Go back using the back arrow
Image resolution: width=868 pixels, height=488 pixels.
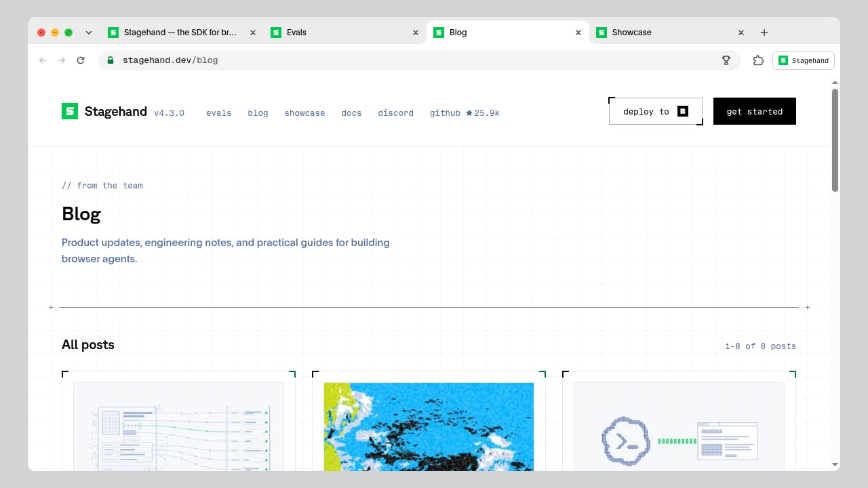(43, 60)
